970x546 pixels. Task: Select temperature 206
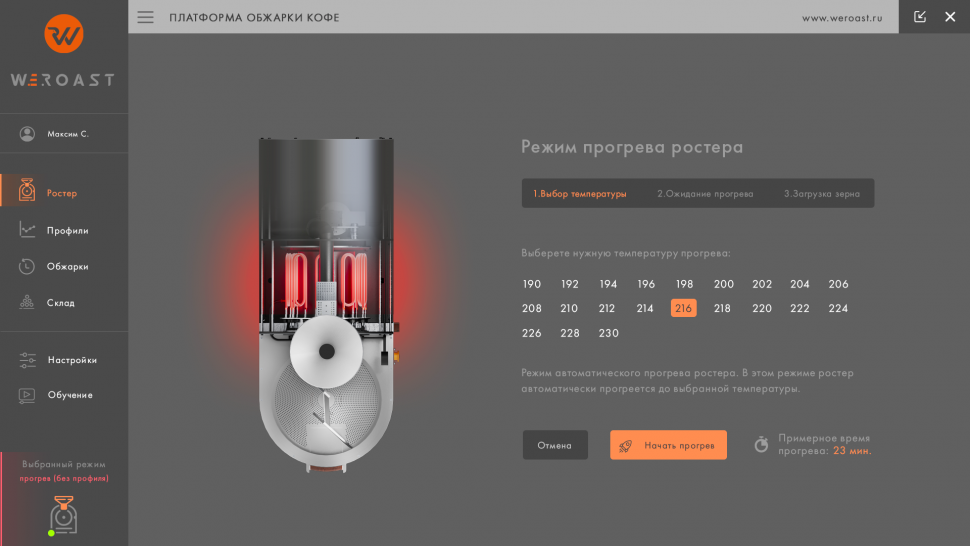click(x=838, y=284)
